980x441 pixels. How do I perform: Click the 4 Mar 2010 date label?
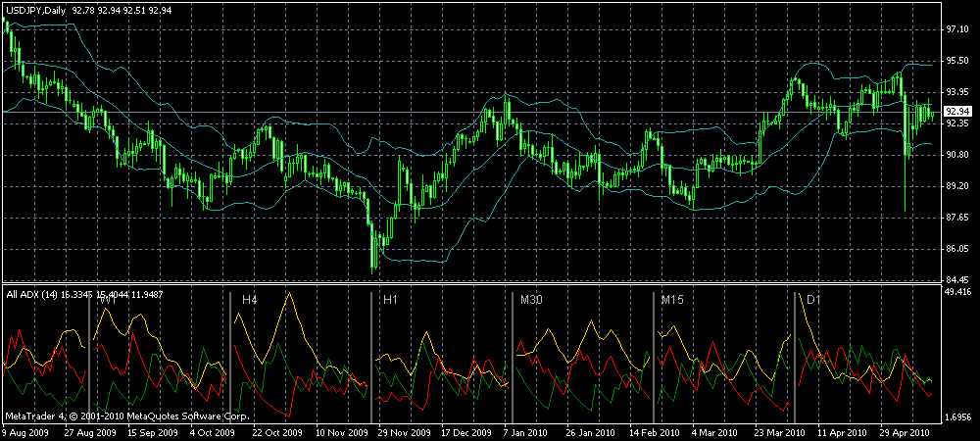pos(713,432)
